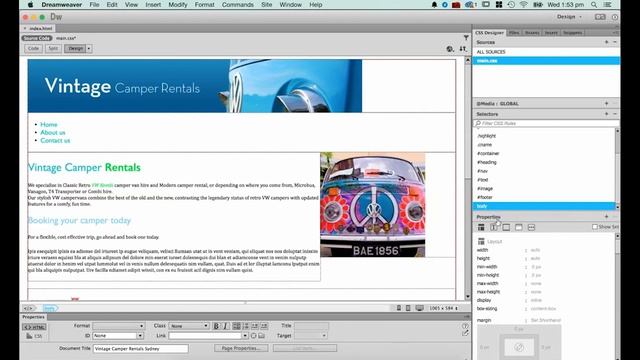Click the Text category icon in CSS Properties
The image size is (640, 360).
click(x=493, y=227)
